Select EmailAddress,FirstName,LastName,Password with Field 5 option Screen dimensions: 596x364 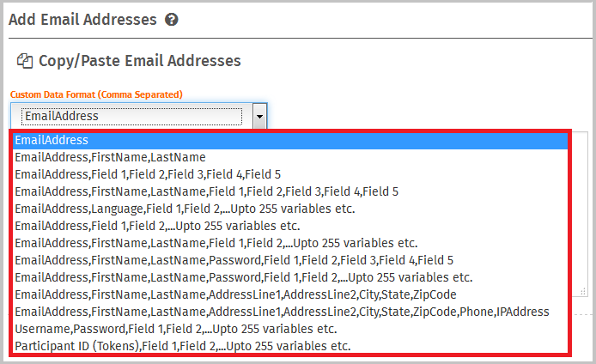(234, 260)
